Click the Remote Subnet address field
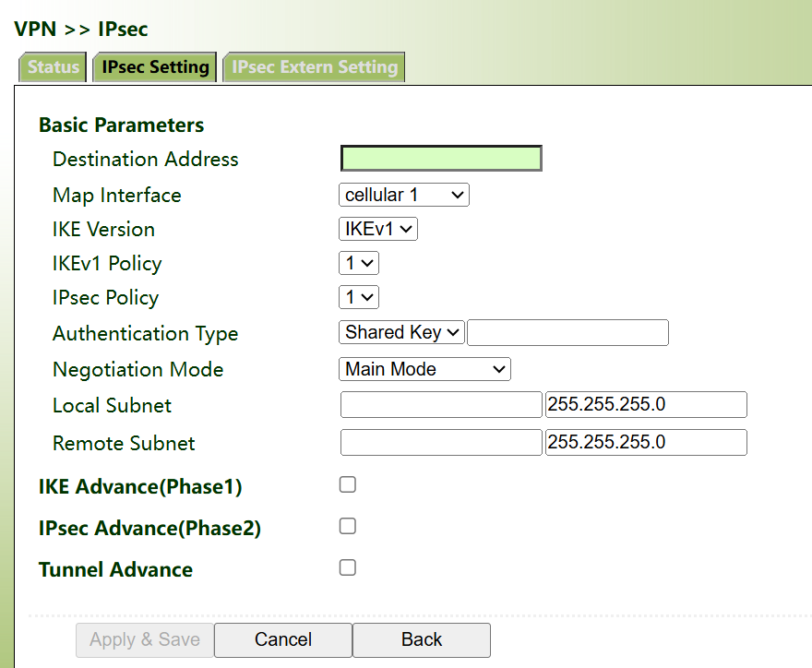This screenshot has height=668, width=812. 441,442
